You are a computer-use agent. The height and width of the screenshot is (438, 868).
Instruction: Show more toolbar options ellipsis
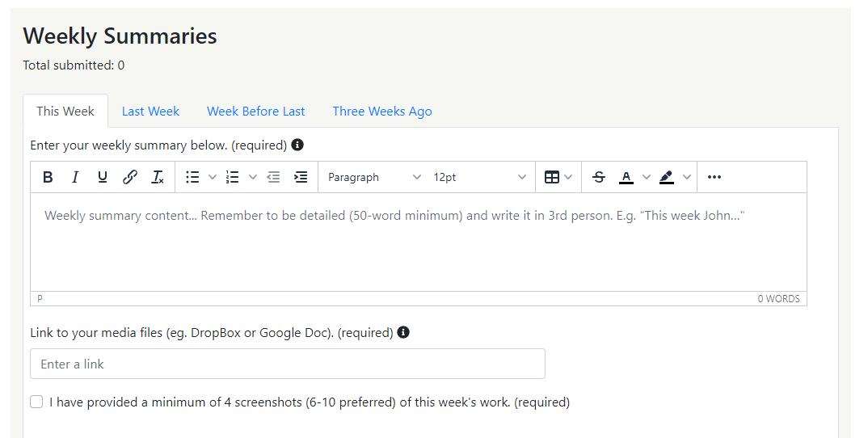714,177
